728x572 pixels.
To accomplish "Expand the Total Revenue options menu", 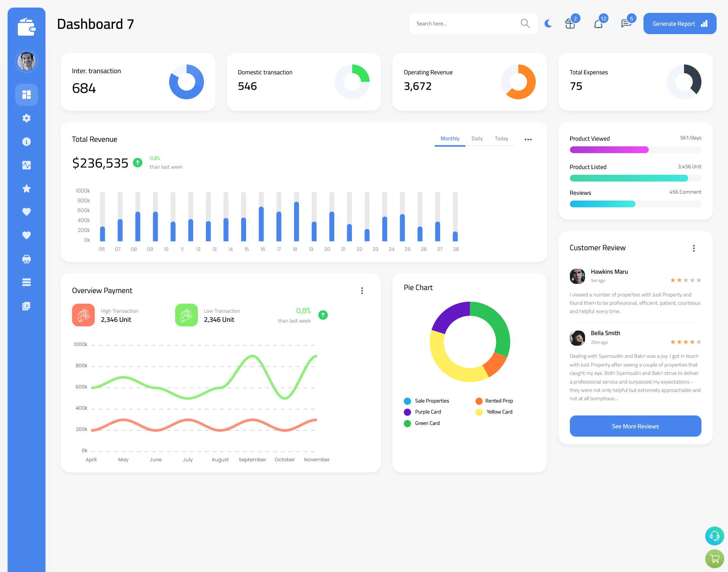I will pos(528,138).
